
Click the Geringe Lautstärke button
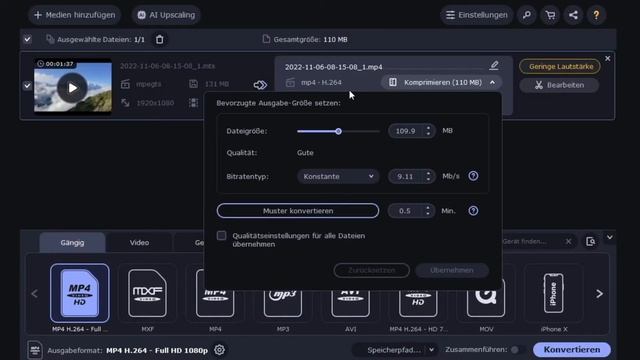(560, 67)
